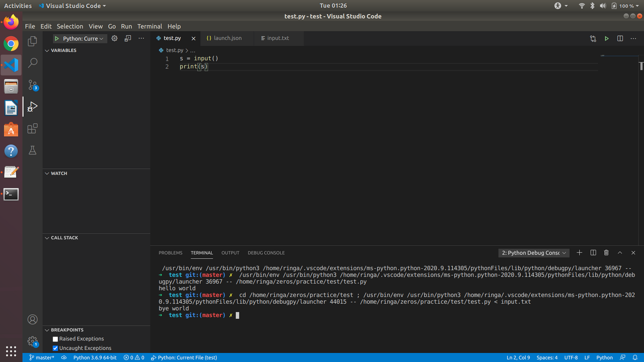Open debug view more actions ellipsis

[x=141, y=38]
